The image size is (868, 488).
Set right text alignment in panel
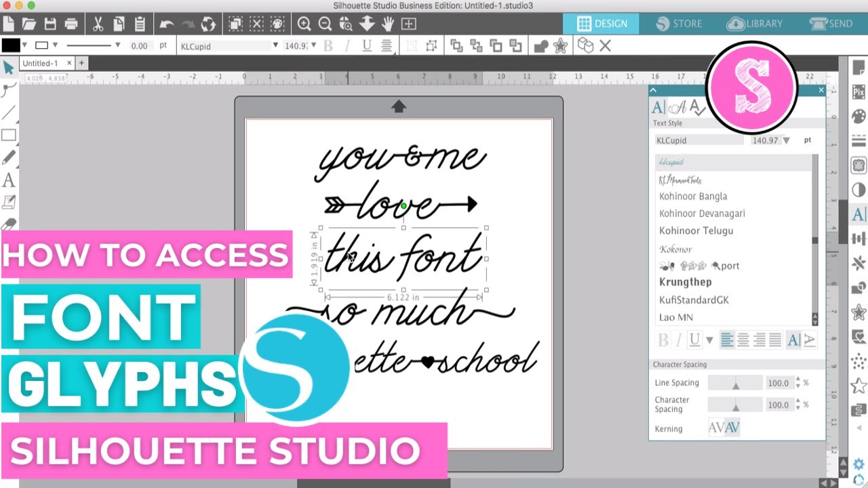[x=759, y=340]
